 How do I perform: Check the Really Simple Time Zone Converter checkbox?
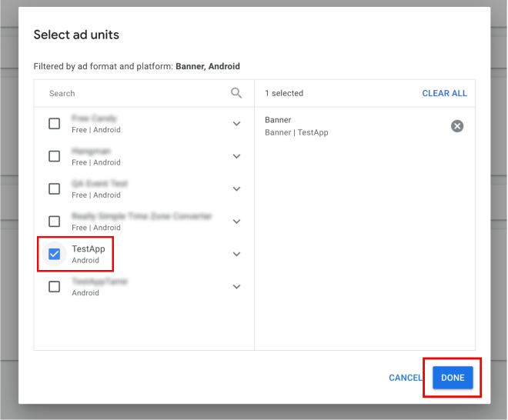(54, 222)
